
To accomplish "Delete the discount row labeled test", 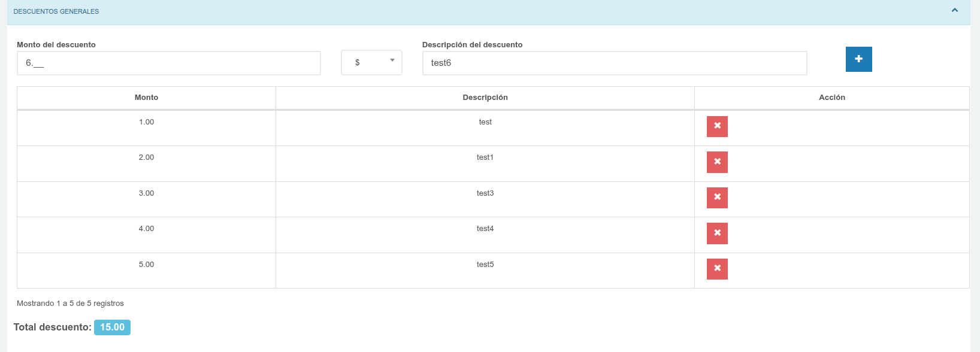I will [x=717, y=126].
